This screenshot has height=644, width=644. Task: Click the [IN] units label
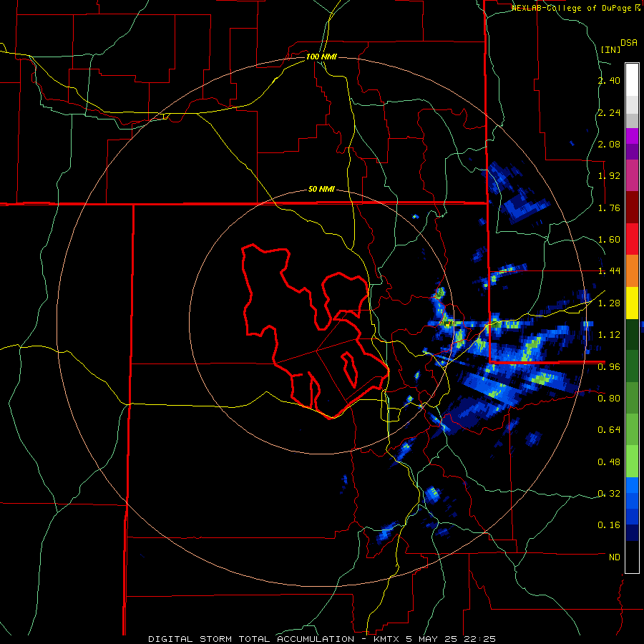(x=610, y=49)
